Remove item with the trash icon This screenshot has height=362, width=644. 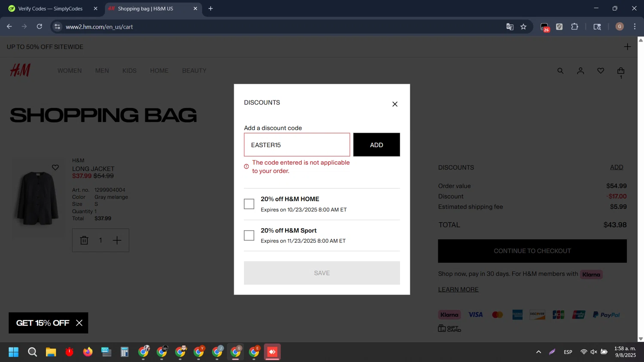pos(84,240)
